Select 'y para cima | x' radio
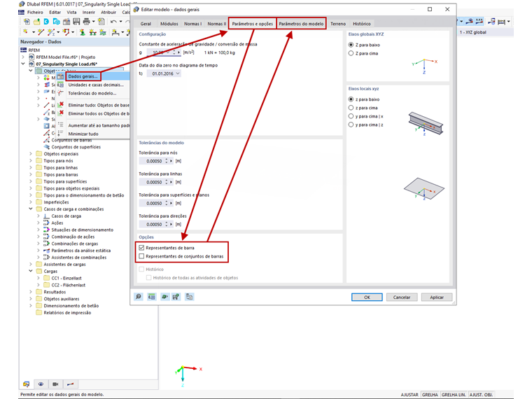 pyautogui.click(x=351, y=116)
